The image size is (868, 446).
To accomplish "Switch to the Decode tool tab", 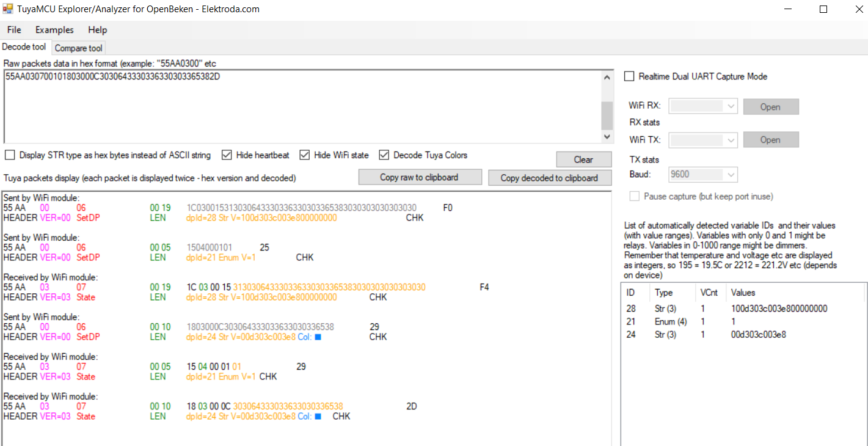I will tap(24, 47).
